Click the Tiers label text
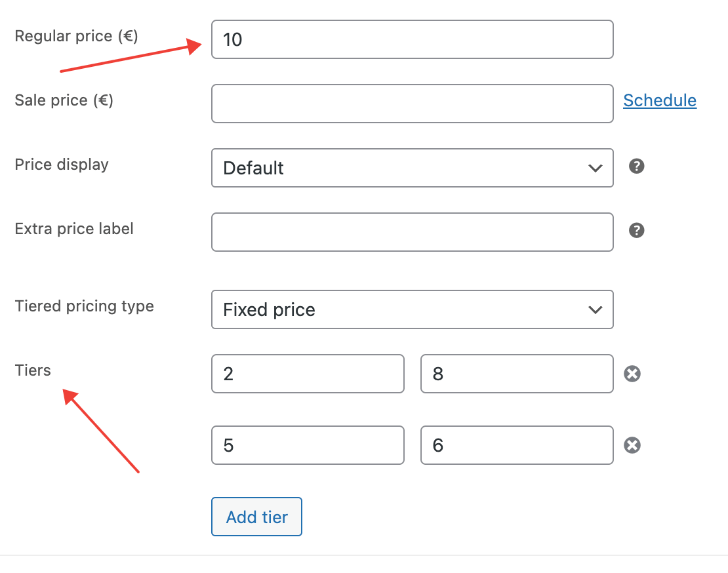The image size is (728, 573). (x=33, y=370)
